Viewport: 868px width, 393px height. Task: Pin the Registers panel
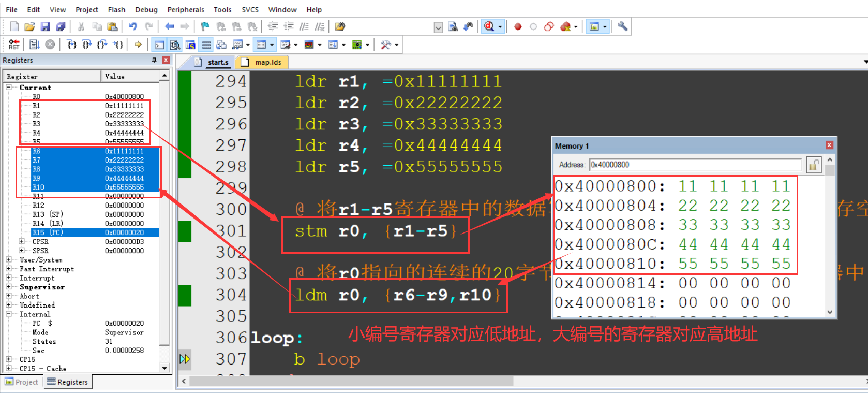[x=154, y=60]
